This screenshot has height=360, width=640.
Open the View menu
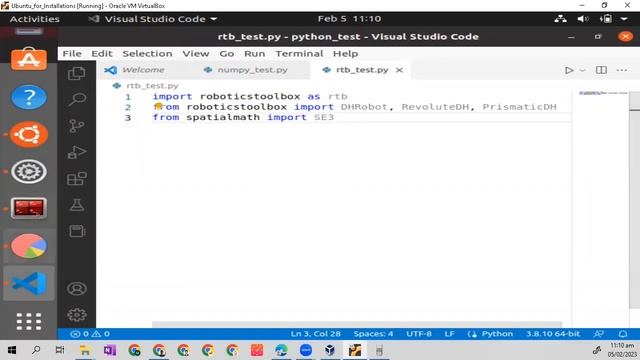196,53
